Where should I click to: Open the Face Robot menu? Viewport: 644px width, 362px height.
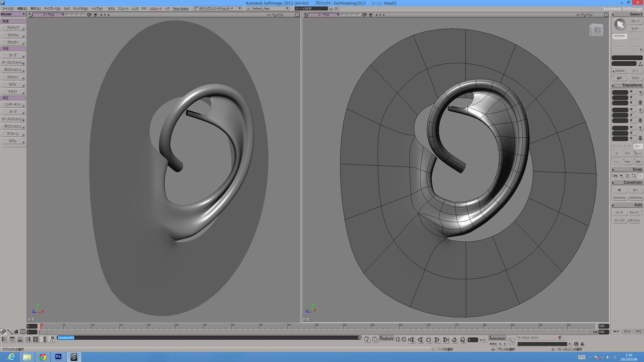tap(180, 8)
